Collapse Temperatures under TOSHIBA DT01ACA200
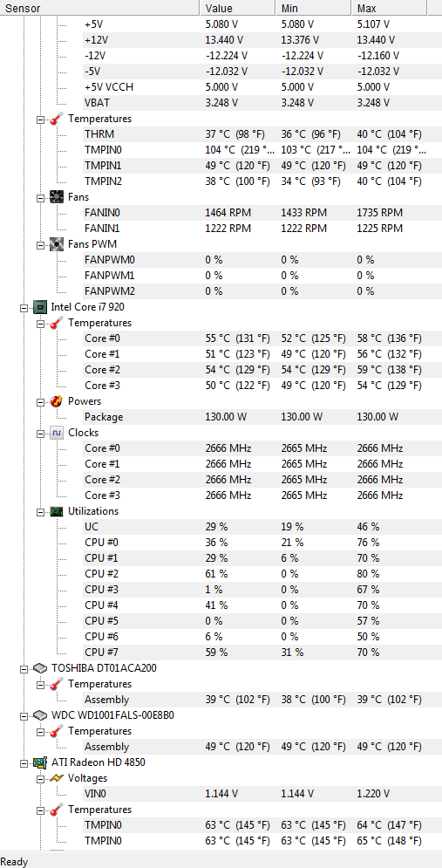Image resolution: width=442 pixels, height=868 pixels. pyautogui.click(x=40, y=684)
